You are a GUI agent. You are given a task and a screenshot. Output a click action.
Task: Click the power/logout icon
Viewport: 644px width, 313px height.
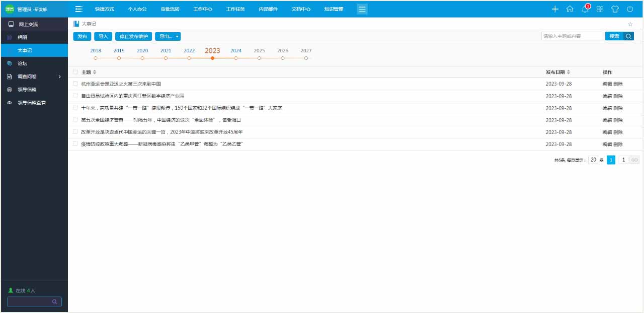point(629,9)
